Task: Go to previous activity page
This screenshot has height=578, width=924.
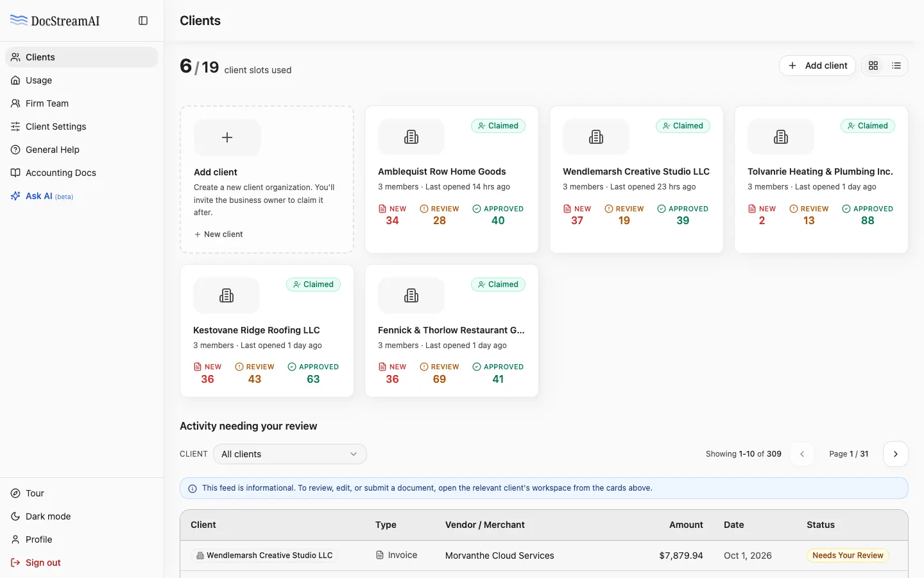Action: (x=802, y=454)
